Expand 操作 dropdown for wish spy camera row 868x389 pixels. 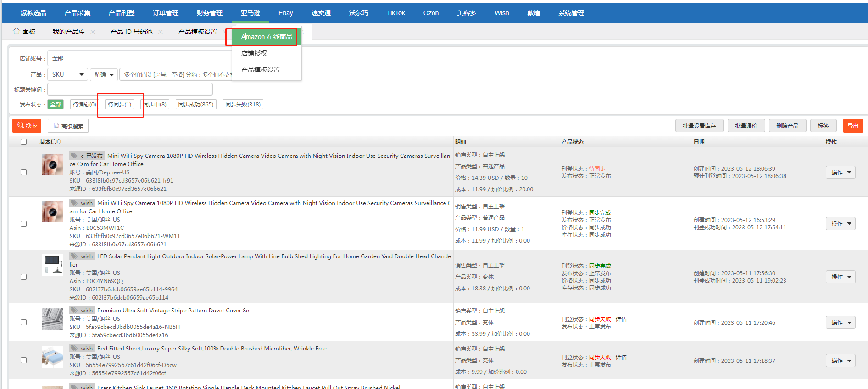tap(840, 223)
